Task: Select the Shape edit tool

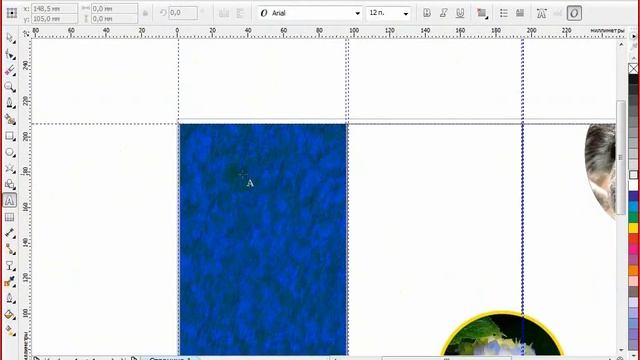Action: tap(10, 54)
